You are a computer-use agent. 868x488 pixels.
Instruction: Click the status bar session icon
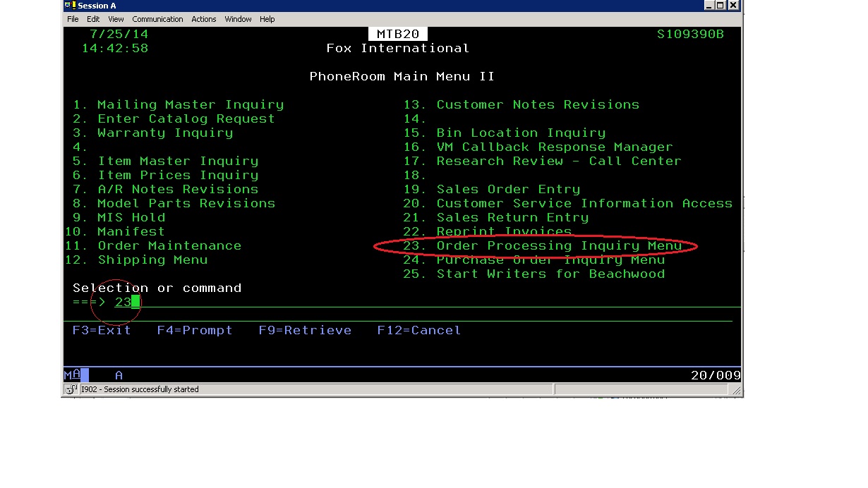[x=71, y=389]
